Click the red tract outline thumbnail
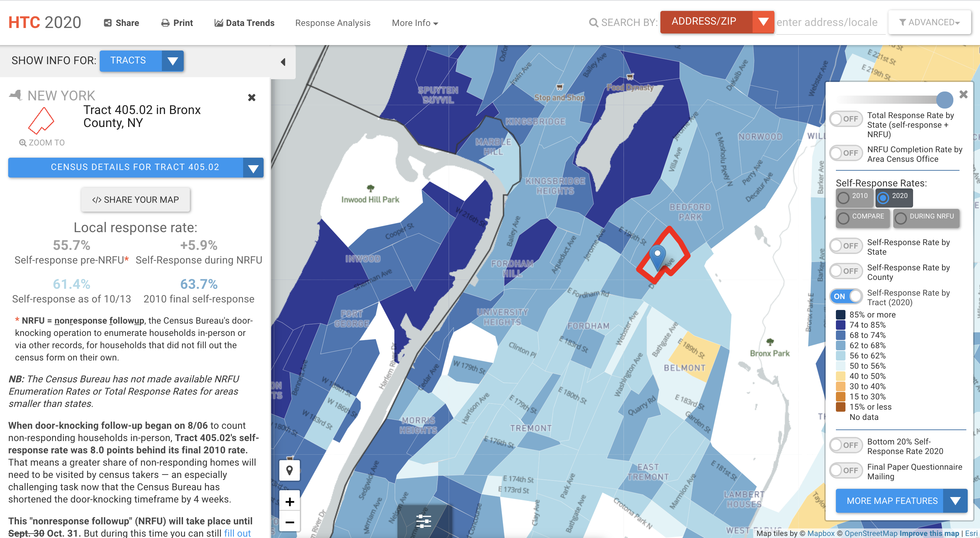Viewport: 980px width, 538px height. (41, 121)
